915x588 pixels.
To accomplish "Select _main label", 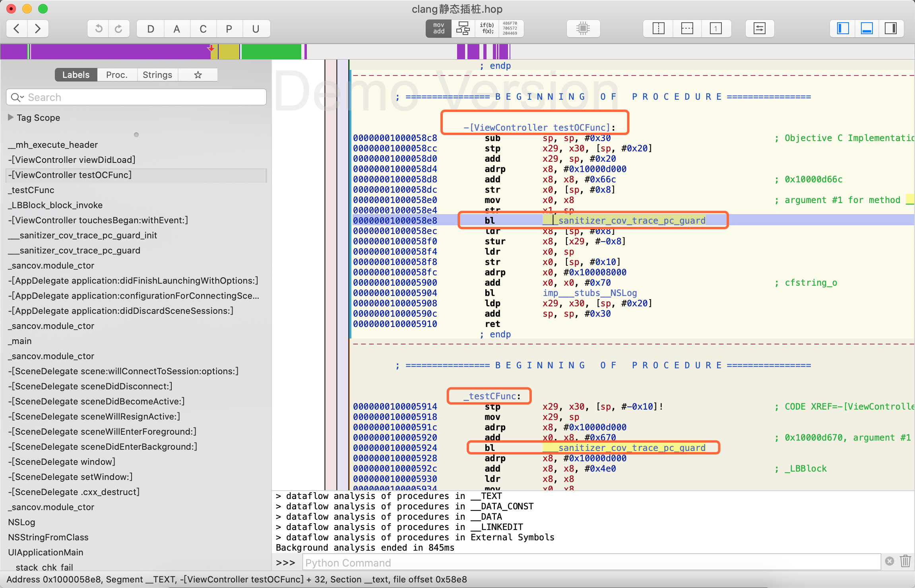I will [20, 341].
